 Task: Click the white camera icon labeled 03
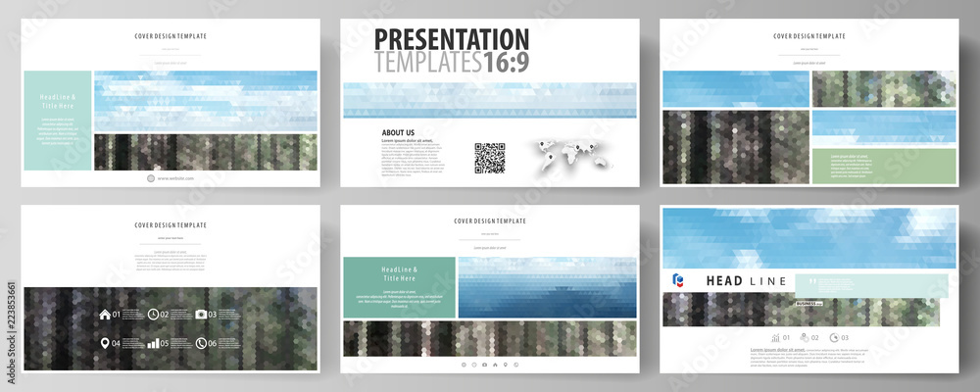tap(201, 314)
